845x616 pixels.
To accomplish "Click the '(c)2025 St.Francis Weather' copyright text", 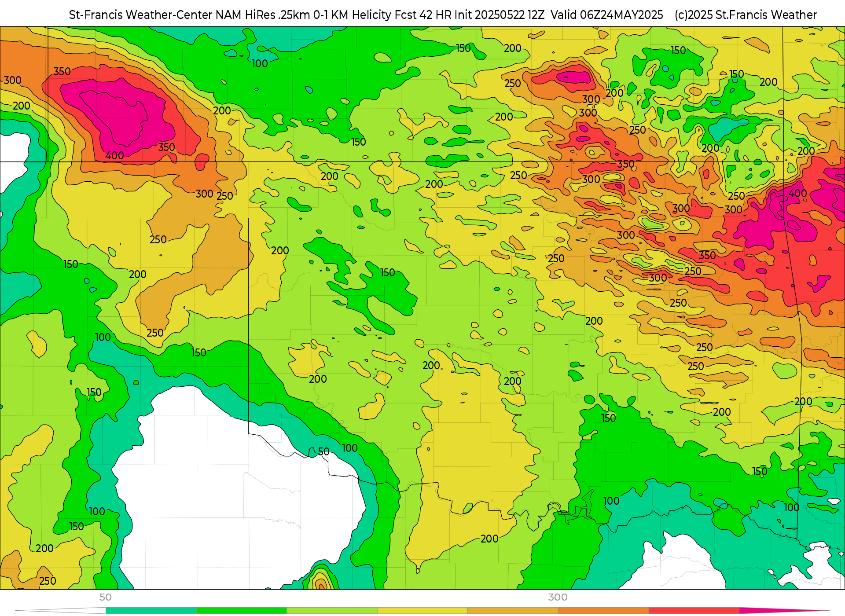I will click(x=746, y=15).
